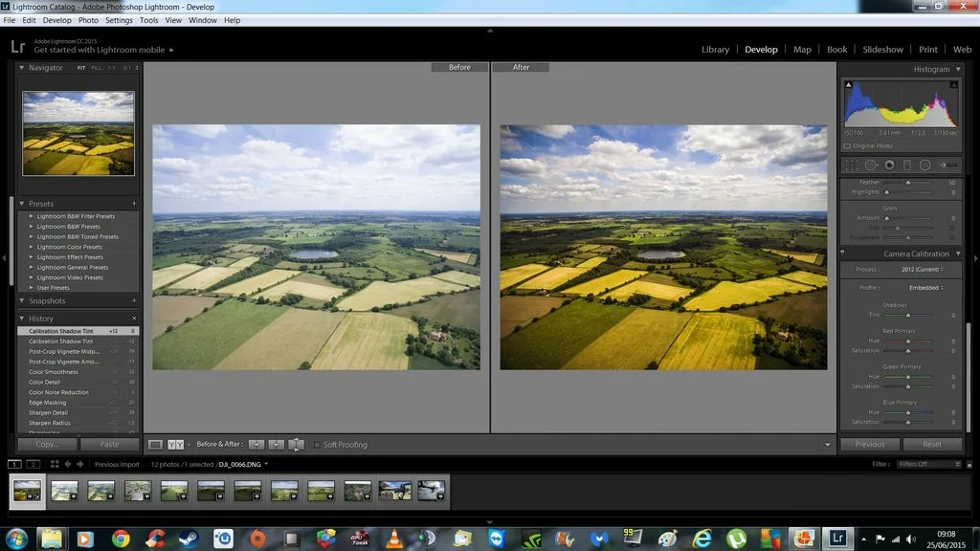Toggle the filter lock switch
This screenshot has height=551, width=980.
[x=969, y=464]
